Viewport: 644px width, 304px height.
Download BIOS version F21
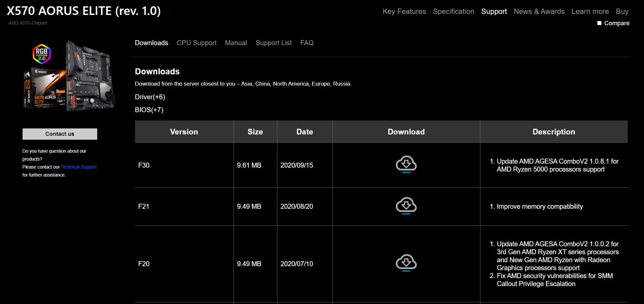point(406,206)
